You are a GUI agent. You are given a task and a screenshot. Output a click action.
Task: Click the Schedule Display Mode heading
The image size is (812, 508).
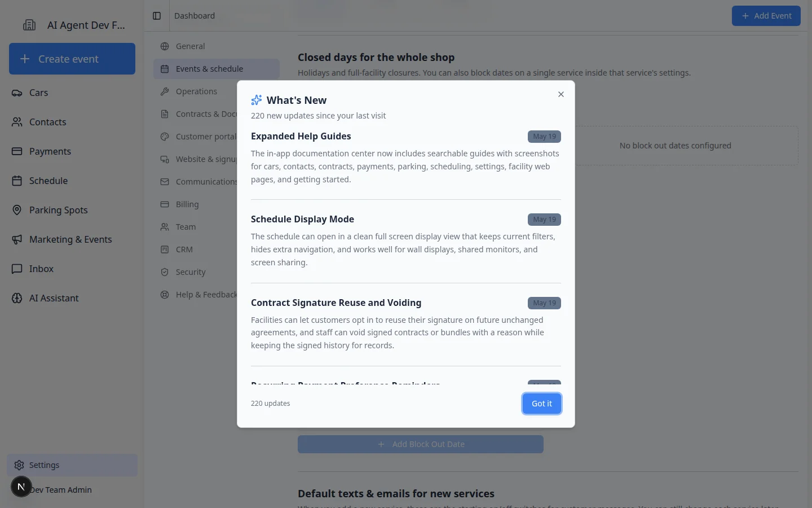click(x=302, y=219)
